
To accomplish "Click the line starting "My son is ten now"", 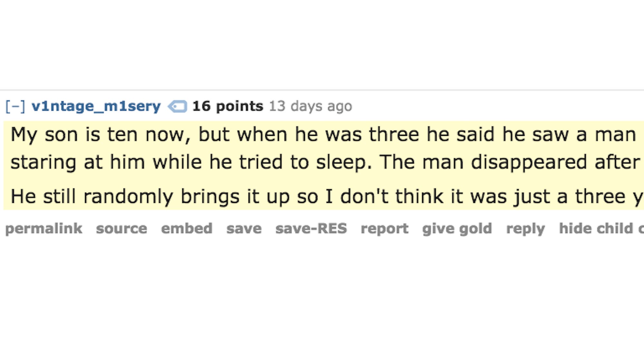I will pos(323,134).
